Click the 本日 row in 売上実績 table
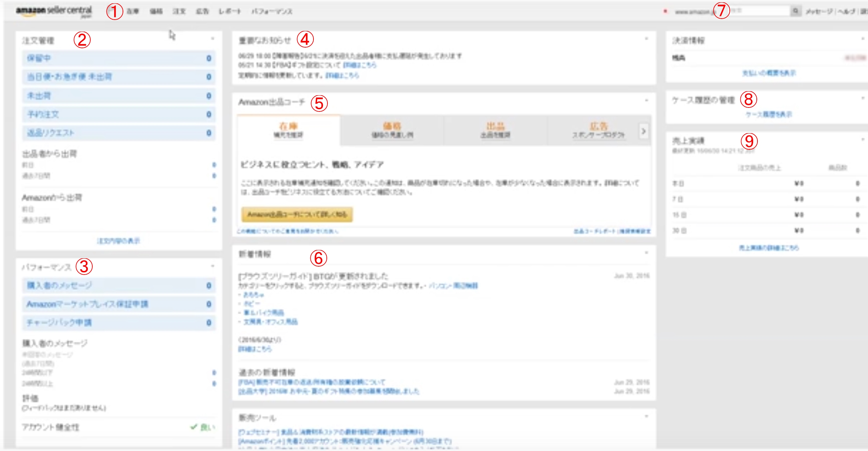 point(767,183)
